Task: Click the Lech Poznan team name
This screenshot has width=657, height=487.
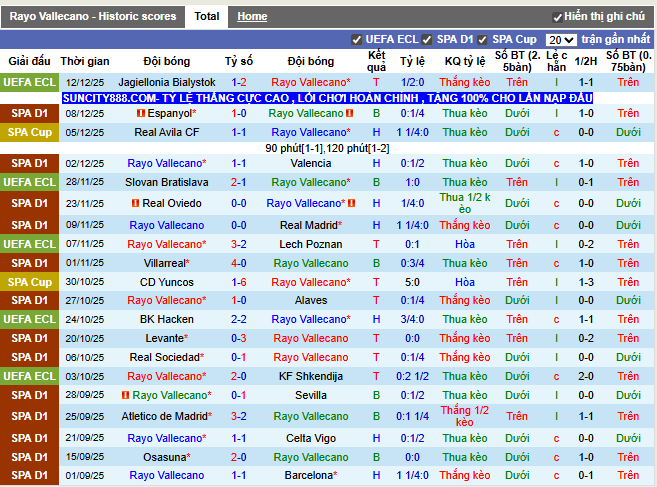Action: (311, 244)
